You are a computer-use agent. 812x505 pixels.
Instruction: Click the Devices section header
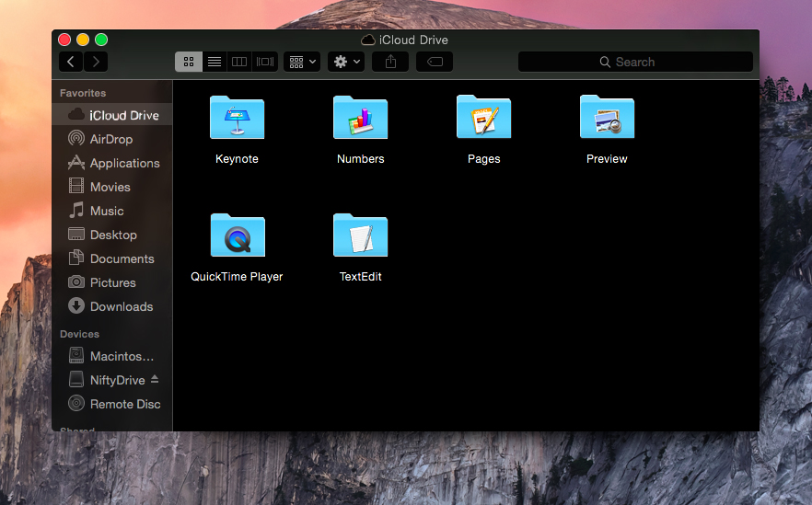coord(79,334)
